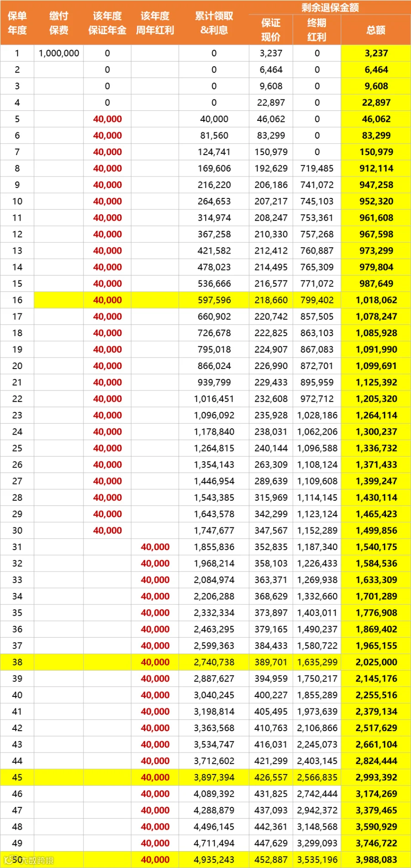
Task: Click the 剩余退保金额 group header
Action: [x=330, y=8]
